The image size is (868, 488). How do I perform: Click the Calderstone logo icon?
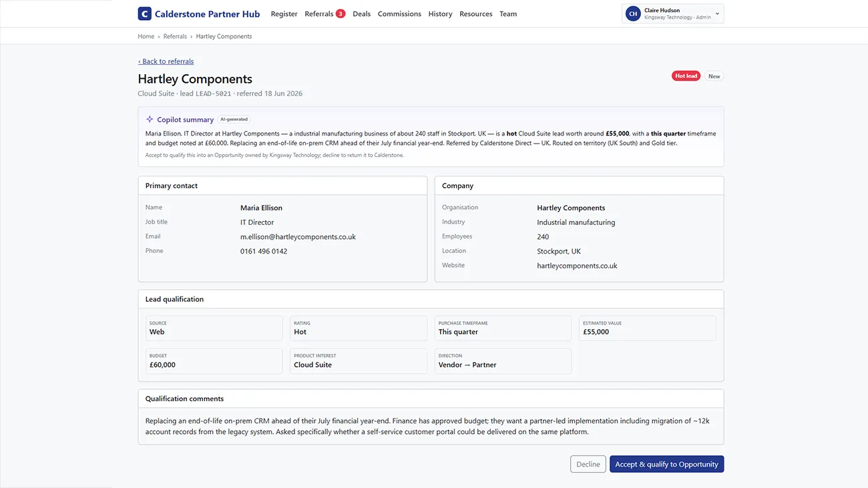(144, 13)
